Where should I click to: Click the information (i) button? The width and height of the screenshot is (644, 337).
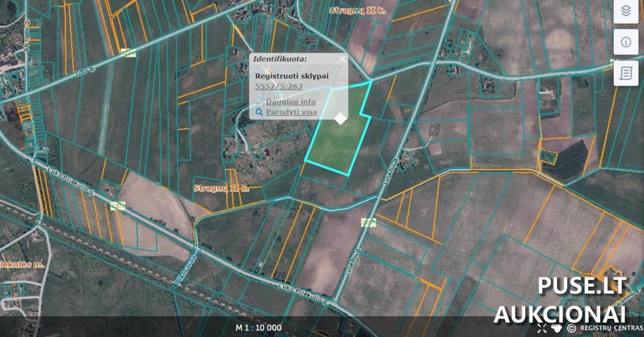[626, 42]
